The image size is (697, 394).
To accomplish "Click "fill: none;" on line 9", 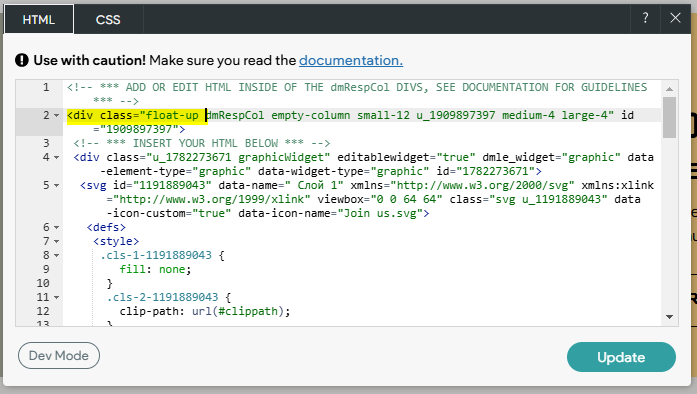I will [x=155, y=269].
